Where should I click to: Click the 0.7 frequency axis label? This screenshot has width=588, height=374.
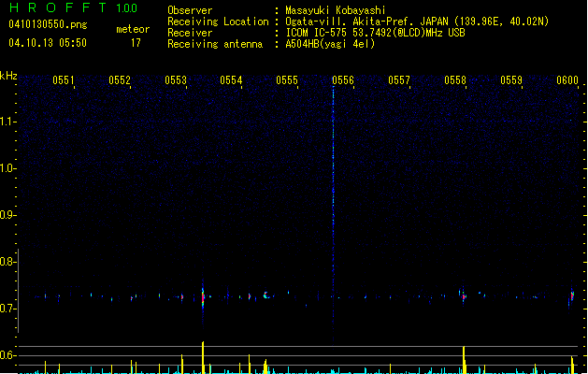tap(7, 309)
